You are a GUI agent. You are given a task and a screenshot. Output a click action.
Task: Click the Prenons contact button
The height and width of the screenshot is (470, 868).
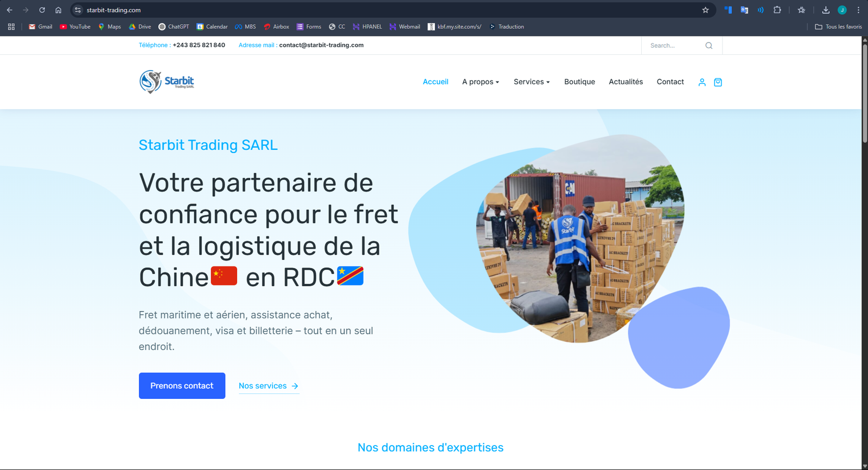pyautogui.click(x=182, y=386)
